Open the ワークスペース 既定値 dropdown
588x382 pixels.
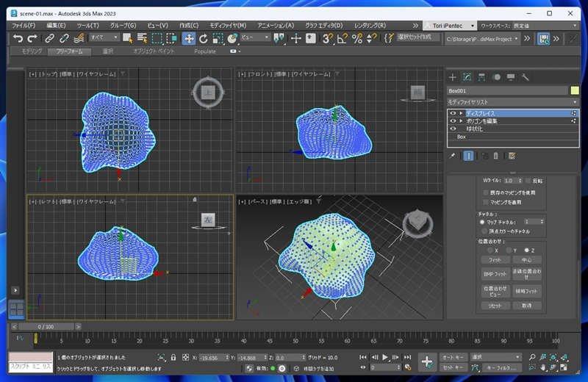click(545, 26)
